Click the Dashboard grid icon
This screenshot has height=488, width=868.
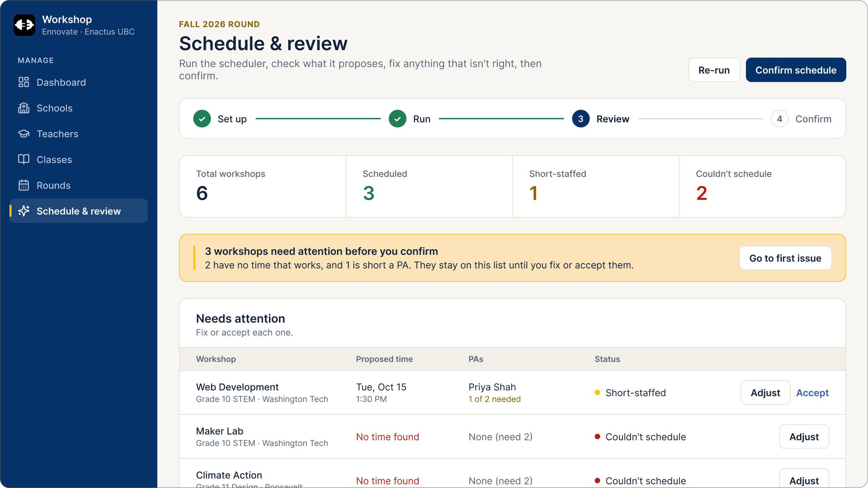(x=24, y=82)
